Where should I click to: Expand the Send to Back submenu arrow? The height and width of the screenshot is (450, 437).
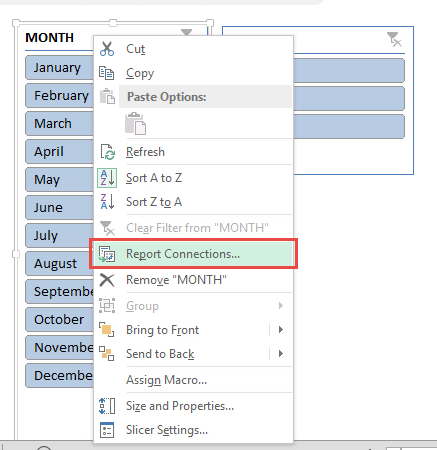pyautogui.click(x=281, y=354)
